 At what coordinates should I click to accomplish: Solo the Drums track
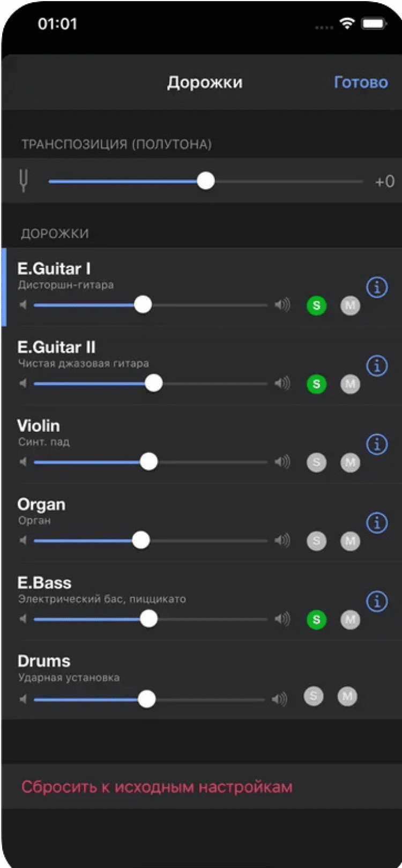click(314, 697)
